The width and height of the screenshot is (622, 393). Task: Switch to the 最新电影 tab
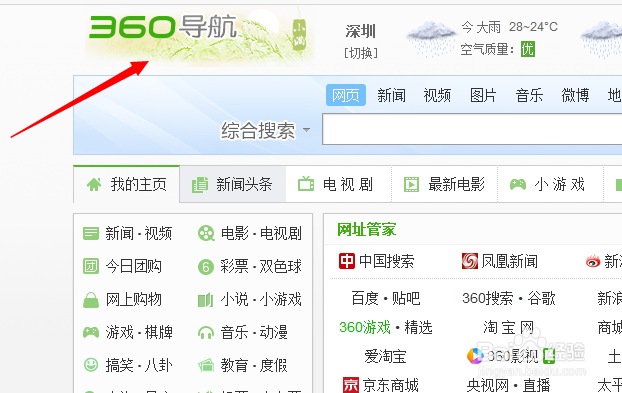[x=444, y=184]
